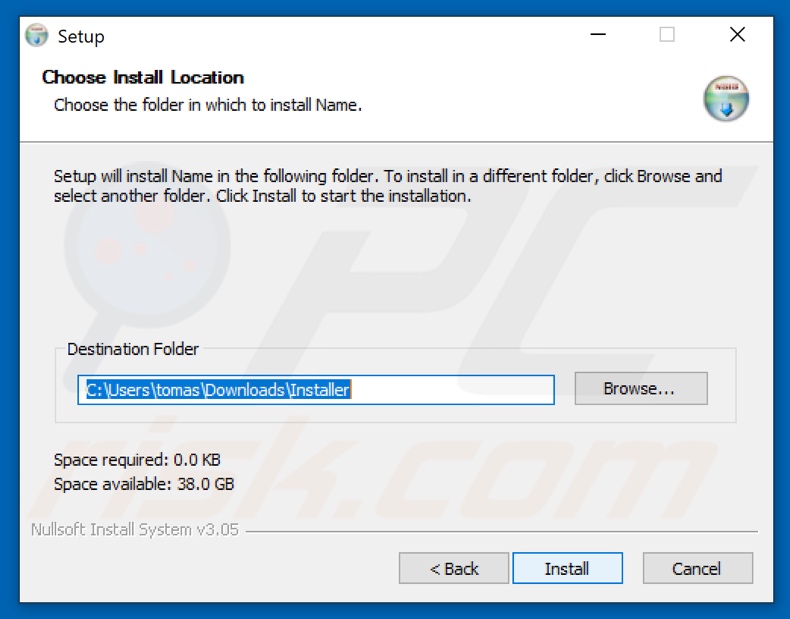790x619 pixels.
Task: Minimize the Setup window
Action: (598, 36)
